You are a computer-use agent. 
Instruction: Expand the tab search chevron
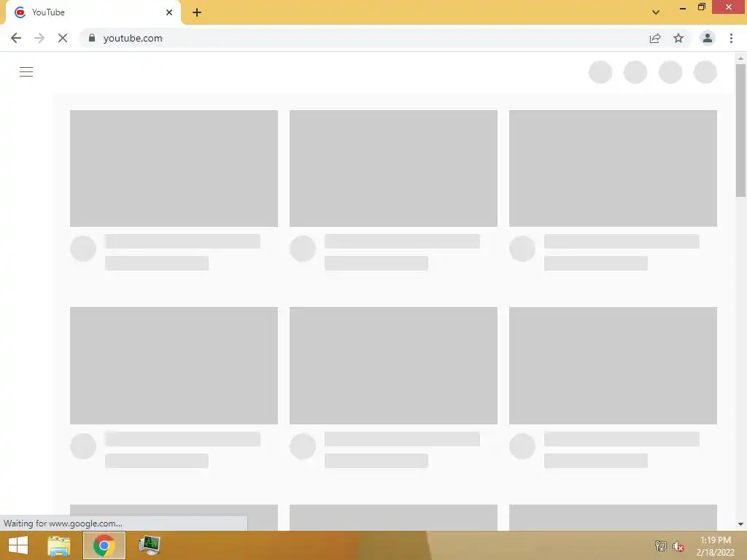pos(656,12)
